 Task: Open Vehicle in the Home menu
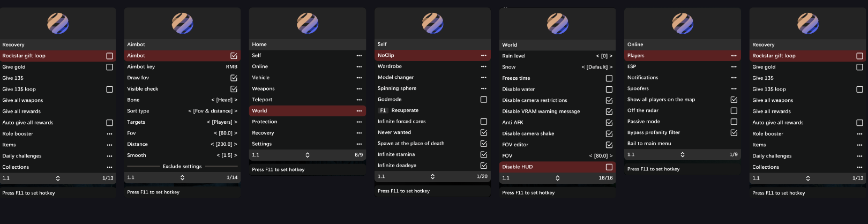(261, 77)
